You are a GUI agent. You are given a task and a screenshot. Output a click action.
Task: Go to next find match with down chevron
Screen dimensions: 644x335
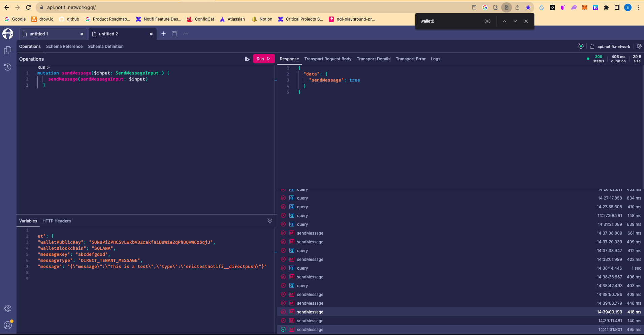515,21
